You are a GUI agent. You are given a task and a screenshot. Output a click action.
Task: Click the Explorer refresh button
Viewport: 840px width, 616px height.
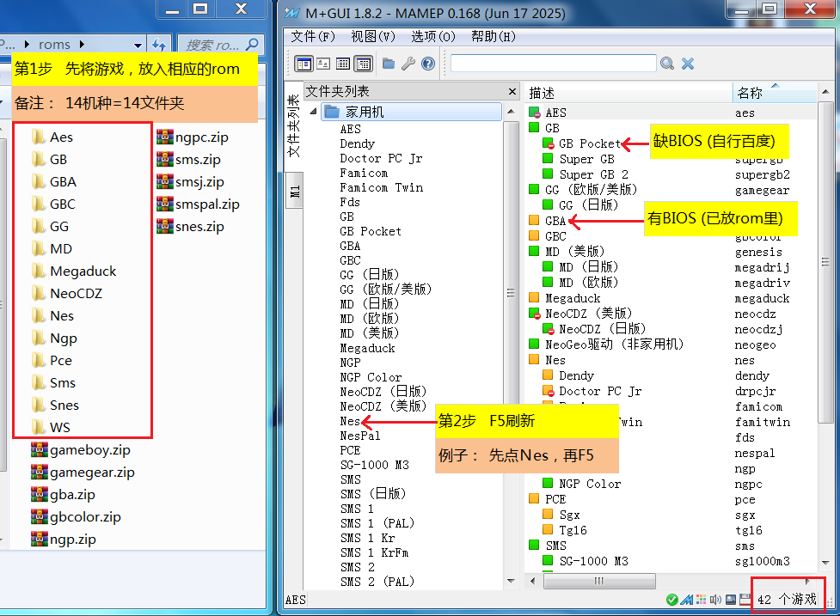tap(158, 45)
